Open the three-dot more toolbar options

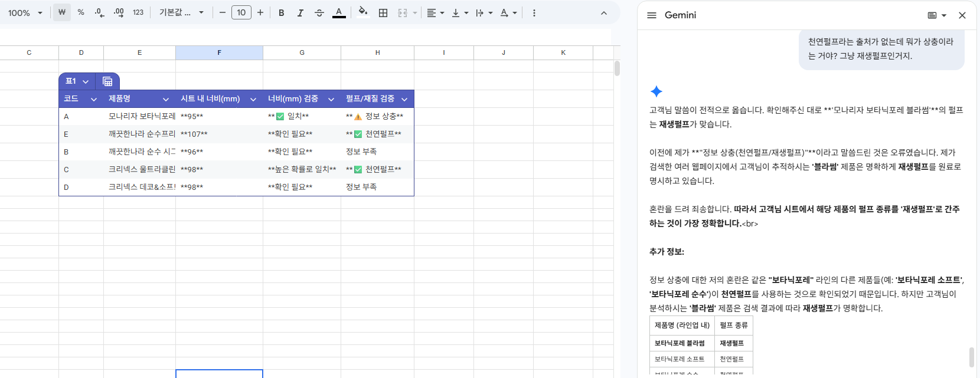tap(534, 12)
